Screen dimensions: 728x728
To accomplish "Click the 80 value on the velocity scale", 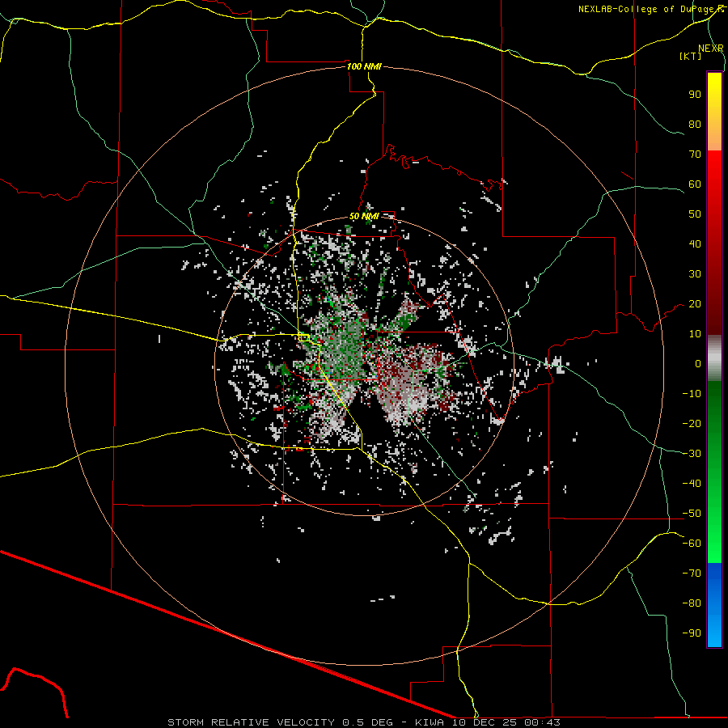I will coord(695,125).
